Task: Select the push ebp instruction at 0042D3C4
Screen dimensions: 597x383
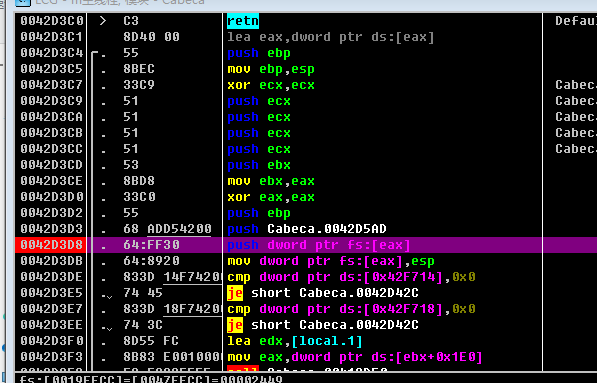Action: point(259,53)
